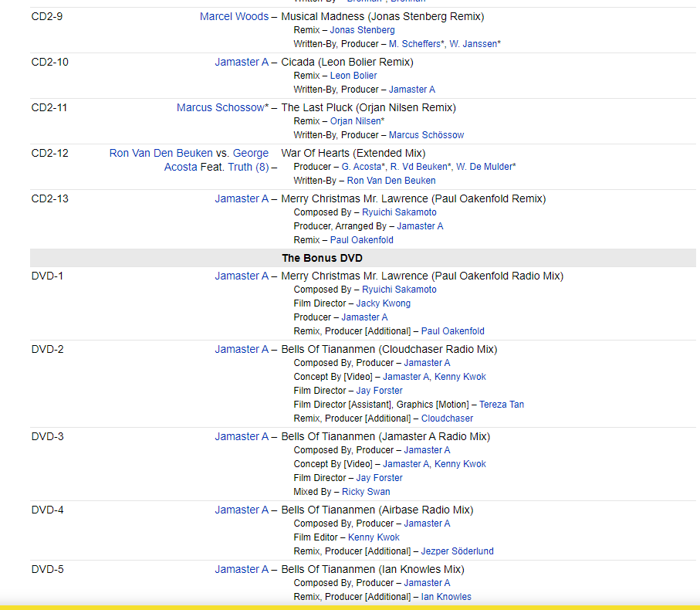Open R. Vd Beuken producer credit link
The width and height of the screenshot is (700, 610).
[x=421, y=167]
